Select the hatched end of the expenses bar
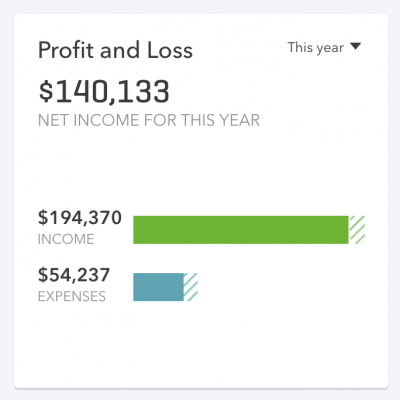 click(x=191, y=287)
